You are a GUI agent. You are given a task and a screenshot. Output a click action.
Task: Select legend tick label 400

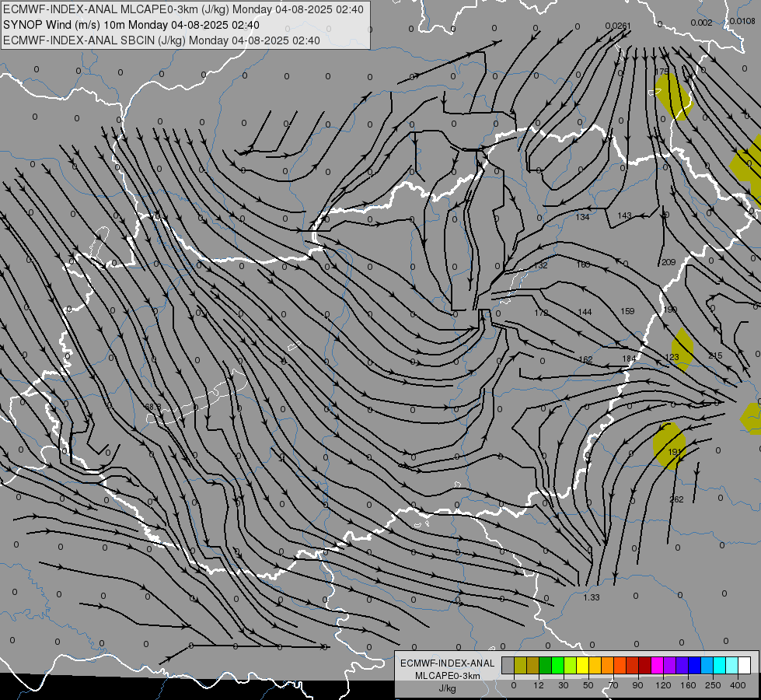point(738,685)
